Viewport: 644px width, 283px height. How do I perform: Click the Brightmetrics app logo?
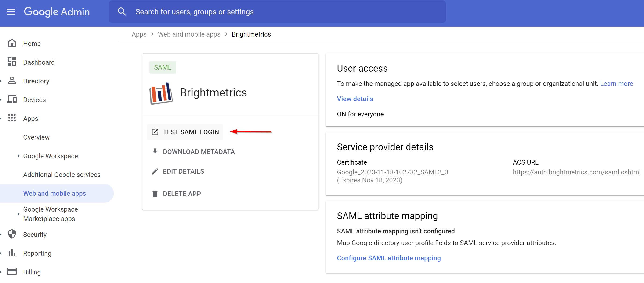point(161,93)
